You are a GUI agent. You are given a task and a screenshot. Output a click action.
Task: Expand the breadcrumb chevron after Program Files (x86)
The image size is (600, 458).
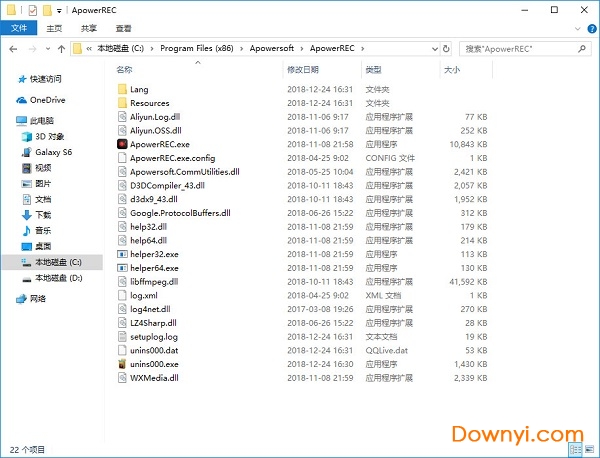(x=241, y=49)
